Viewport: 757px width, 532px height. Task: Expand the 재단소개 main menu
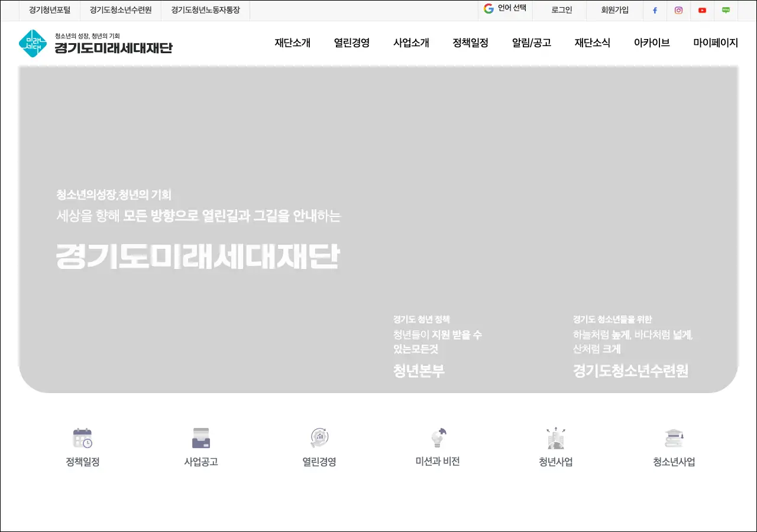tap(292, 43)
